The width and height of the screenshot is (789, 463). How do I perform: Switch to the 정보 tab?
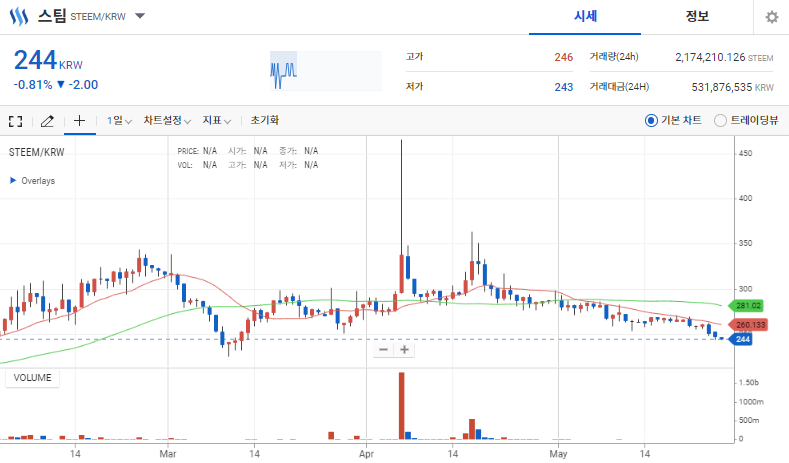(697, 17)
